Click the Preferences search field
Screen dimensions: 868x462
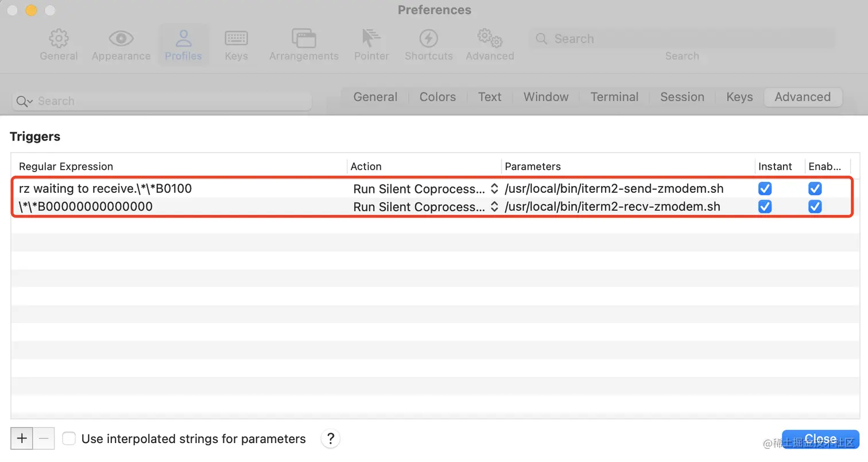(x=681, y=39)
